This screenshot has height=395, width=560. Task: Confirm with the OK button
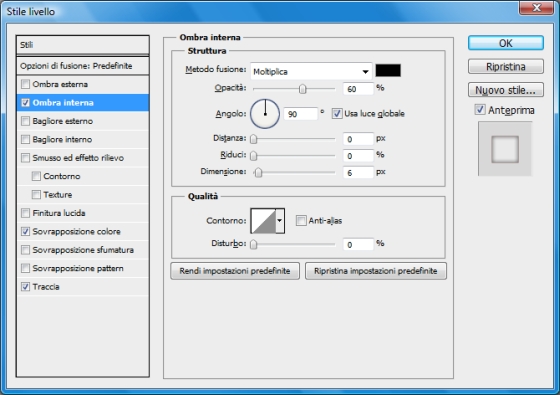tap(506, 43)
